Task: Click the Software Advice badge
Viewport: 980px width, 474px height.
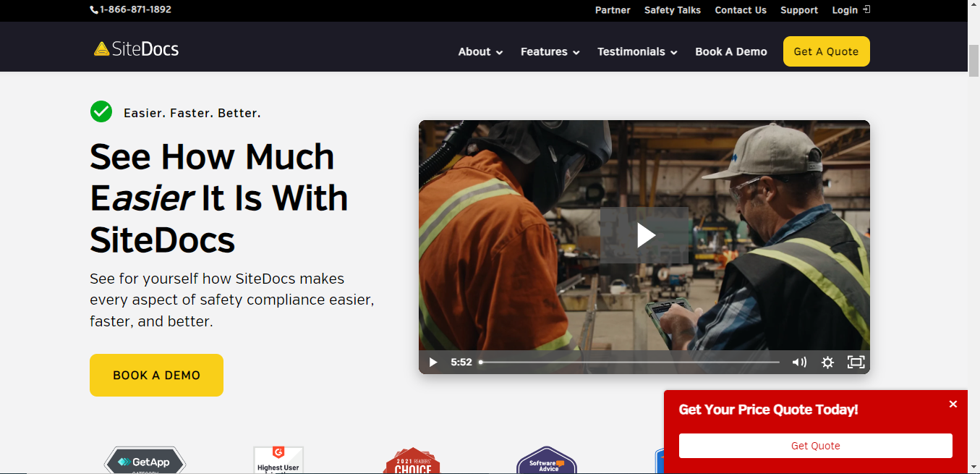Action: (547, 460)
